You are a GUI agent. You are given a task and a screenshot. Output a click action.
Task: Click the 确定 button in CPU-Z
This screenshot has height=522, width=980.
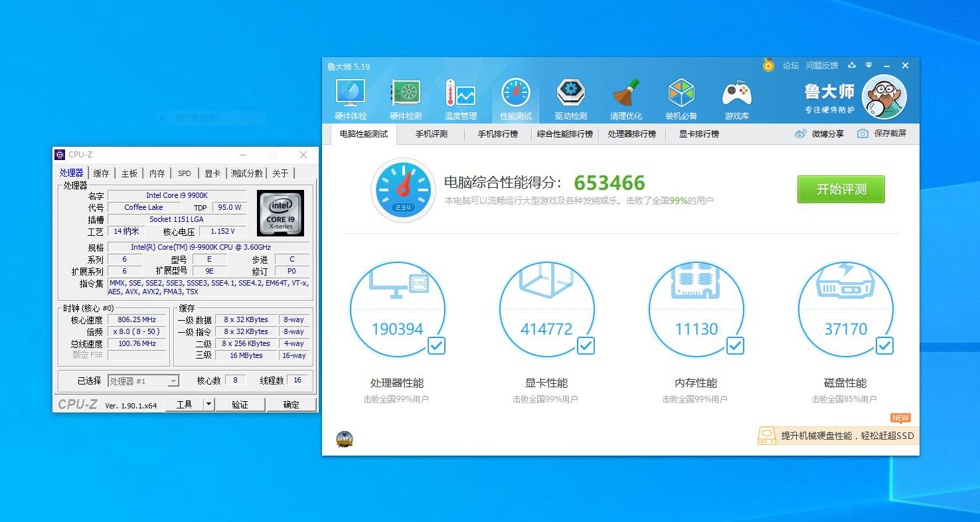click(x=291, y=404)
